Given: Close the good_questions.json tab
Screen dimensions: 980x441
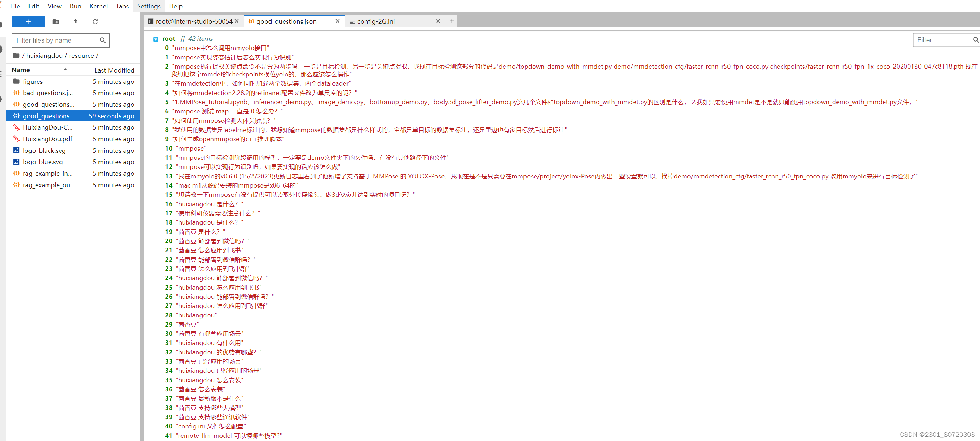Looking at the screenshot, I should [x=337, y=21].
